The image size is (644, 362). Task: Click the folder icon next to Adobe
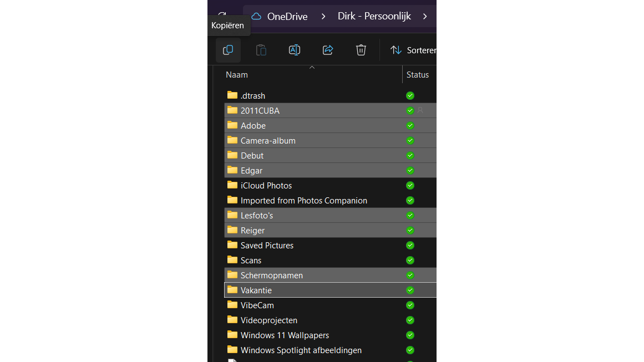pos(232,125)
